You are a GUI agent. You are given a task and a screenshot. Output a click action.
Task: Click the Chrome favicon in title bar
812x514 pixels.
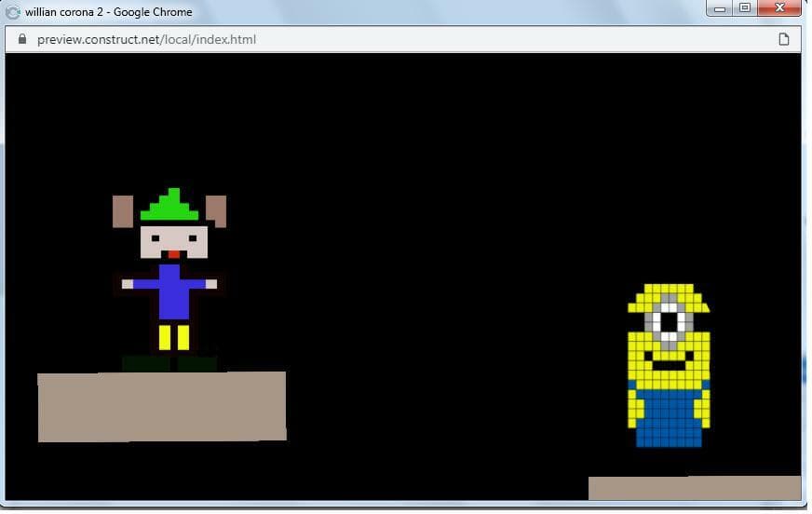(12, 12)
